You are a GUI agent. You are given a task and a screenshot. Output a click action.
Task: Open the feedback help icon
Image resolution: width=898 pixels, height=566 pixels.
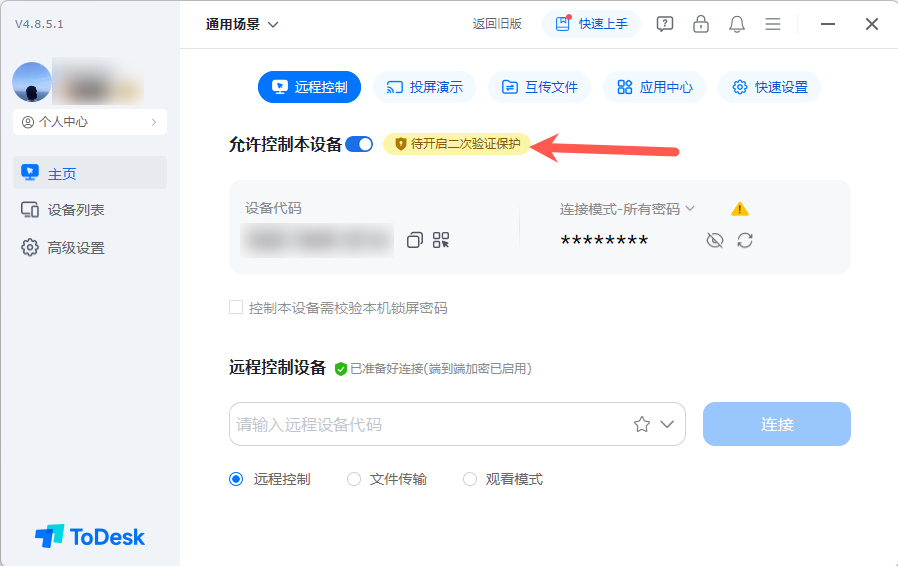665,24
